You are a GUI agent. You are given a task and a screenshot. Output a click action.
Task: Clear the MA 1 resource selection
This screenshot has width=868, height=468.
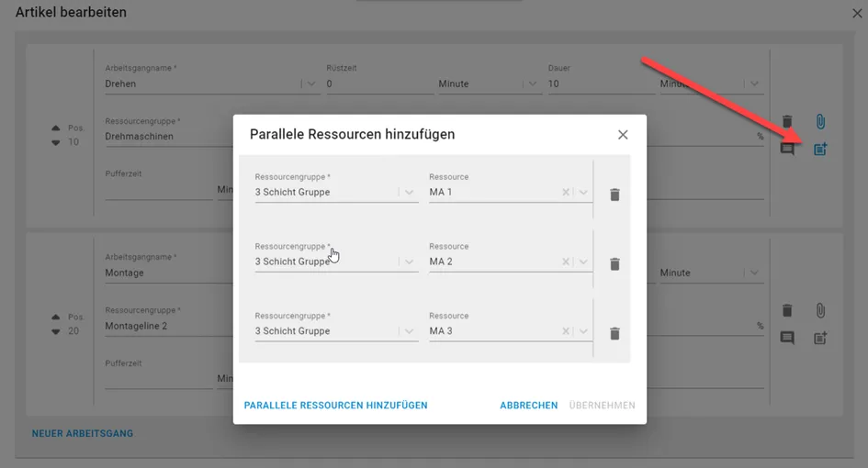click(x=565, y=192)
